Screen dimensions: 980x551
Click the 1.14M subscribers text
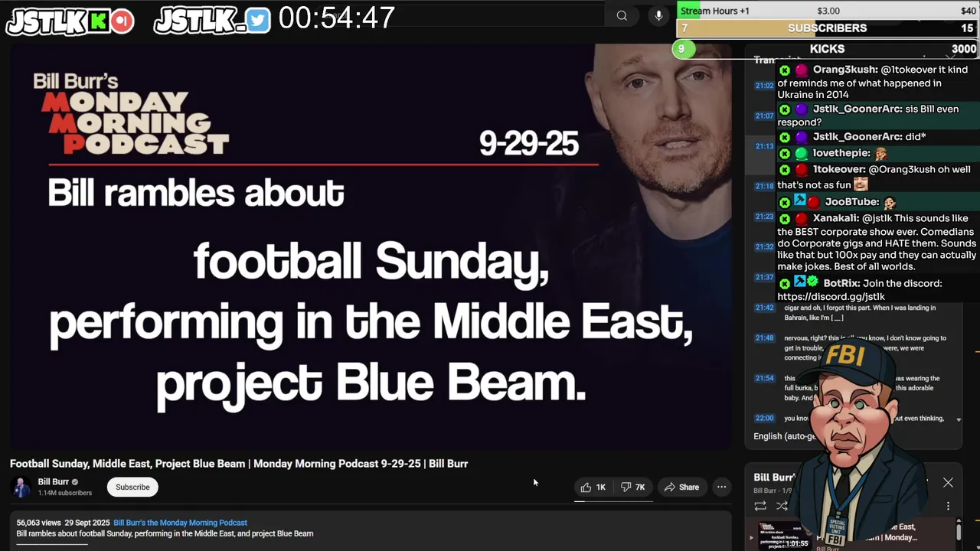pyautogui.click(x=65, y=493)
